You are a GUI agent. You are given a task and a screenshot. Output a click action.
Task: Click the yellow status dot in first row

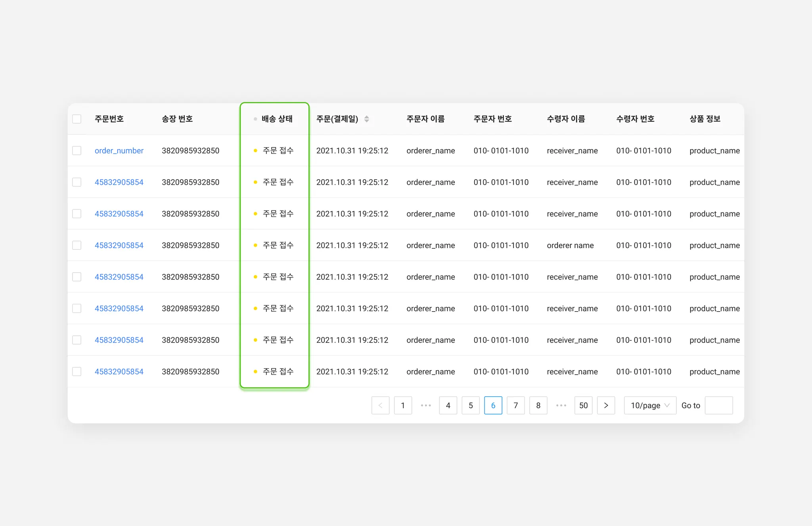click(x=255, y=151)
